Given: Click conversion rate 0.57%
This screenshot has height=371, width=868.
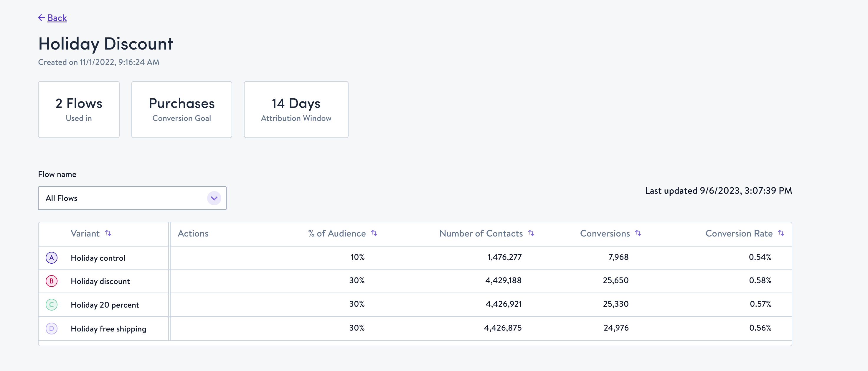Looking at the screenshot, I should pyautogui.click(x=760, y=304).
